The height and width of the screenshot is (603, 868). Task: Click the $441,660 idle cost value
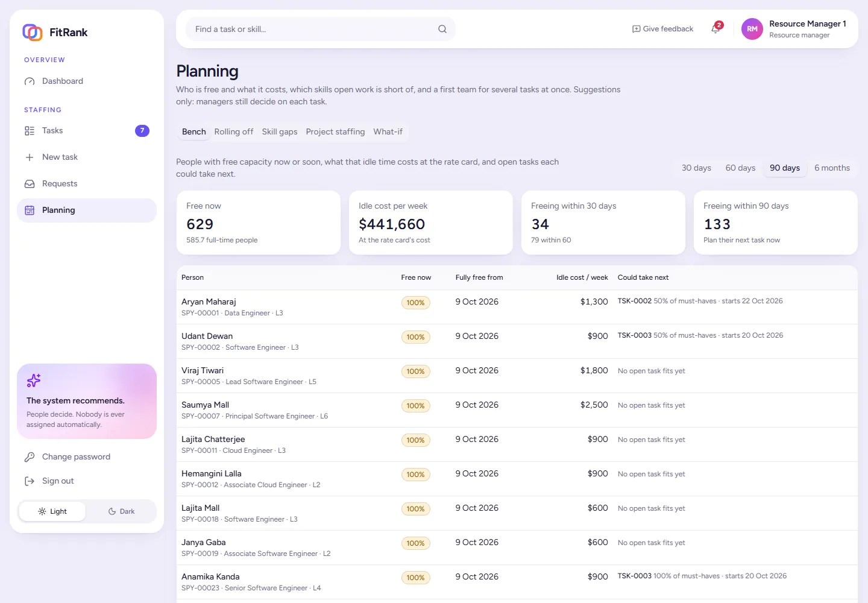[392, 224]
